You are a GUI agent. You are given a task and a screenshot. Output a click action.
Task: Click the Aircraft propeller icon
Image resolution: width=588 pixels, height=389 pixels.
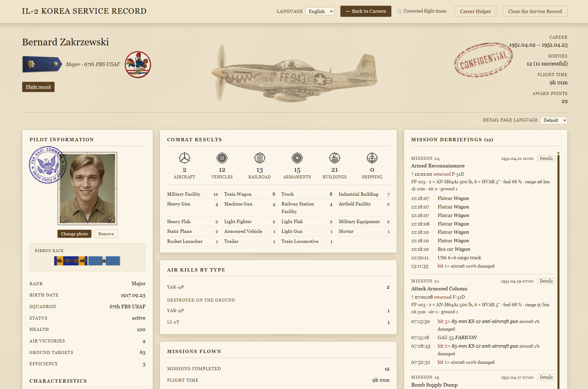(x=184, y=158)
